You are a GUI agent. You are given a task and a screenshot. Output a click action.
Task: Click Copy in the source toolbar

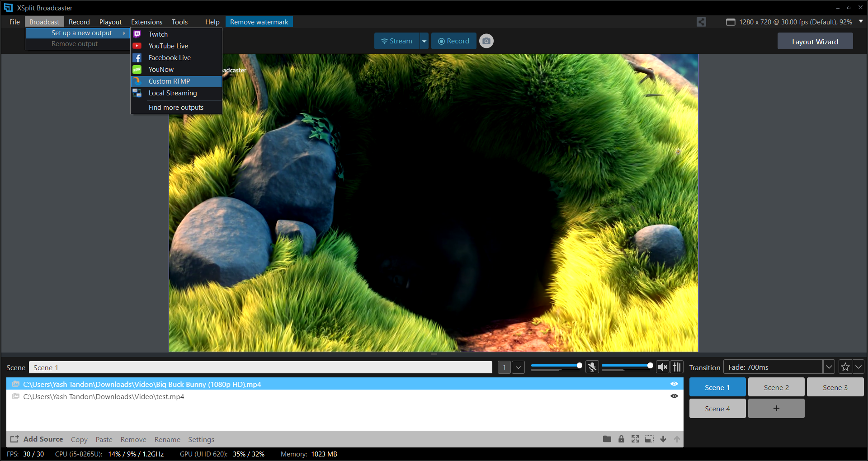pyautogui.click(x=79, y=439)
